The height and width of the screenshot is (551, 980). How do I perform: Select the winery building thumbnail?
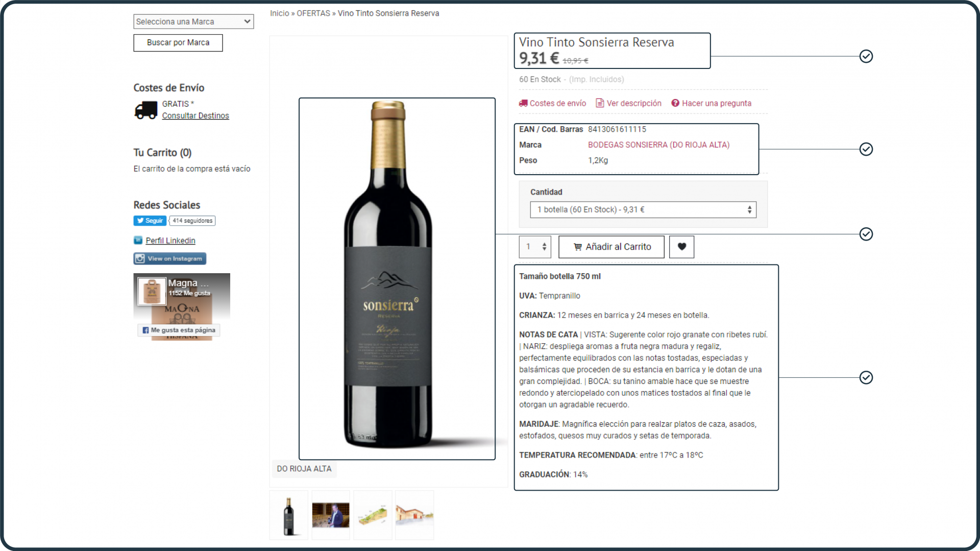tap(414, 515)
